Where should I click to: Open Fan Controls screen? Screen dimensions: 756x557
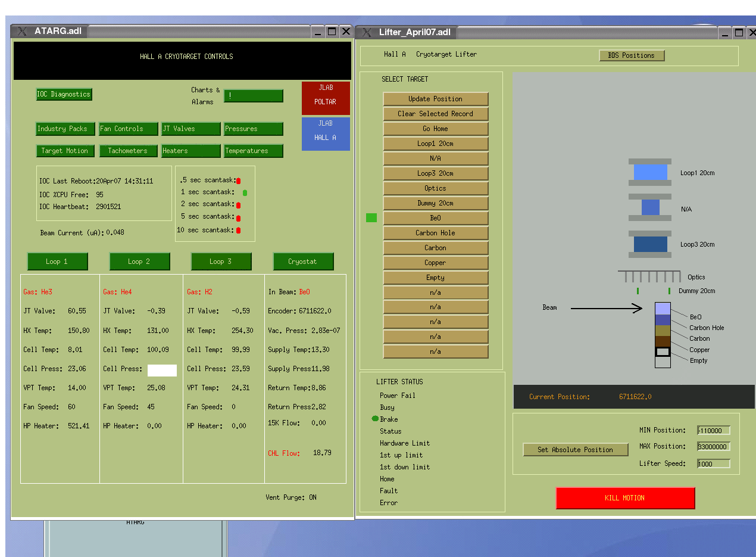pos(127,129)
